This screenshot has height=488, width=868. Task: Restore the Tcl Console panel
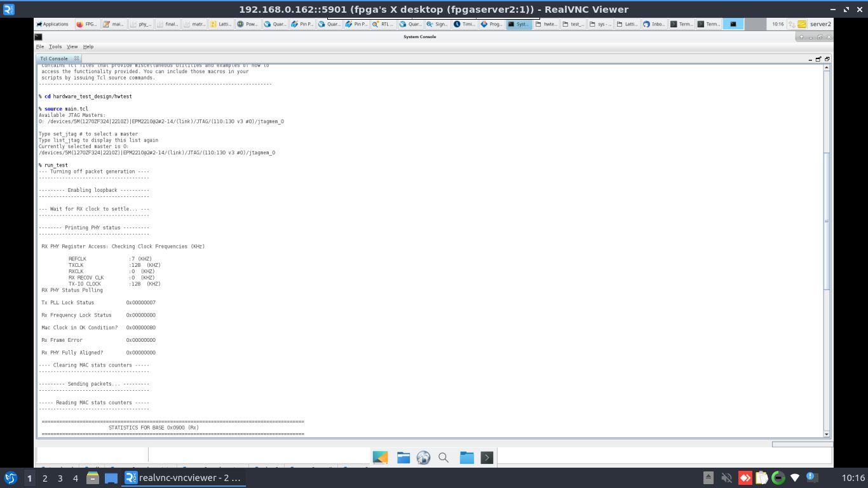coord(827,58)
